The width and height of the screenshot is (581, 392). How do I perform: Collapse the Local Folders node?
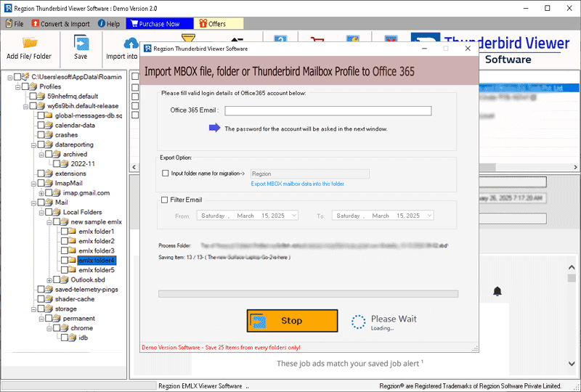41,212
